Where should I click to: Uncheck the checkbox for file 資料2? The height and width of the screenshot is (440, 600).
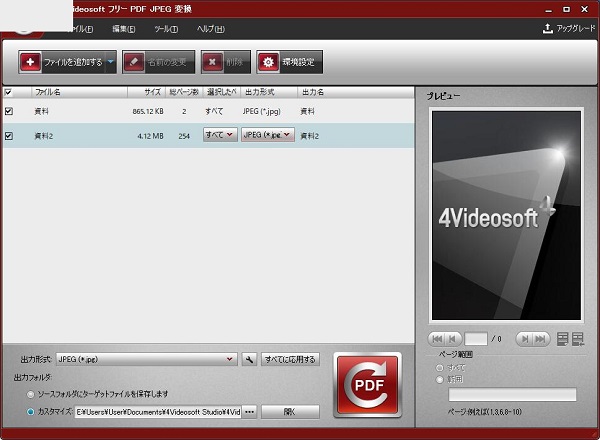click(9, 135)
